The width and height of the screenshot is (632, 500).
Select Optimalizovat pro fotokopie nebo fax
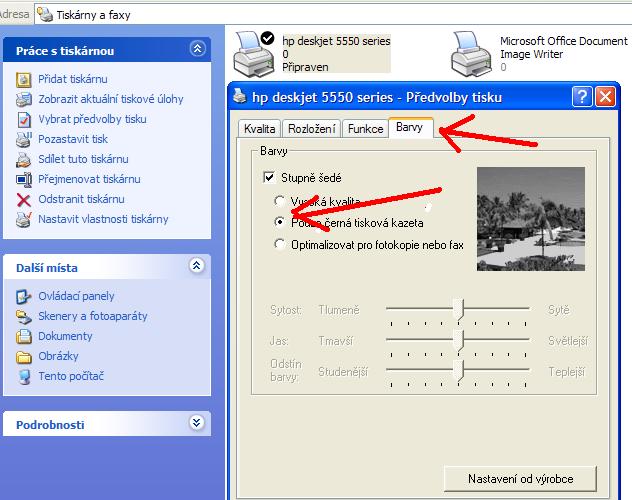click(279, 244)
